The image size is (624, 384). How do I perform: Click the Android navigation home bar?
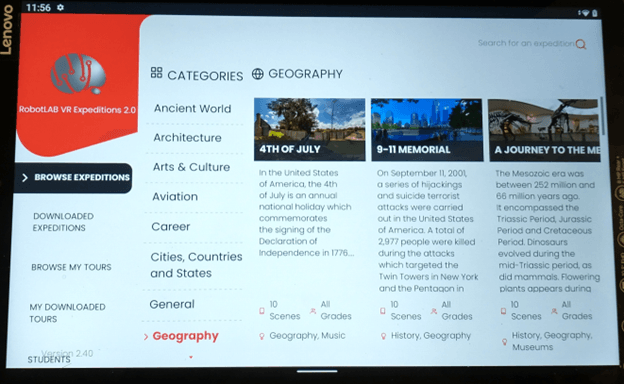pos(317,372)
